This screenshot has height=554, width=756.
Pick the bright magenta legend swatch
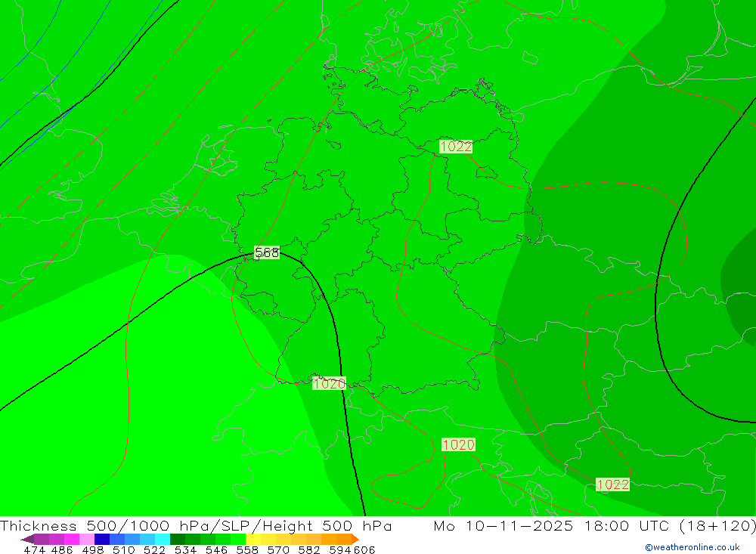tap(71, 539)
